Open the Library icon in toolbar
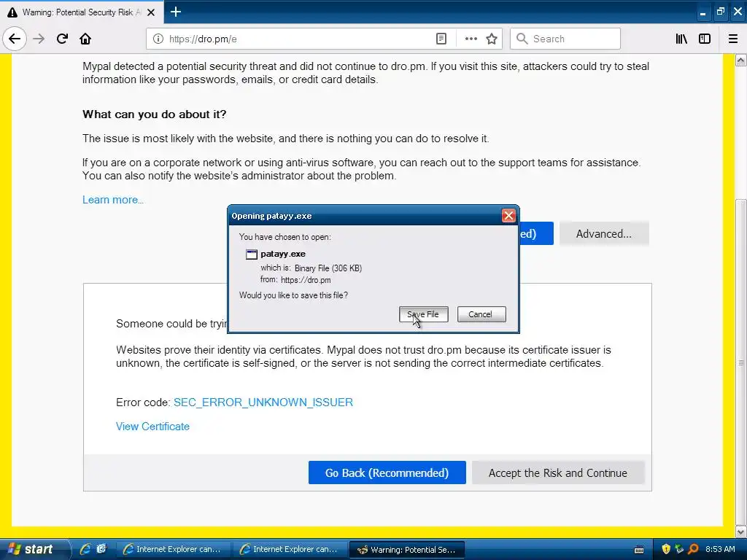 681,39
